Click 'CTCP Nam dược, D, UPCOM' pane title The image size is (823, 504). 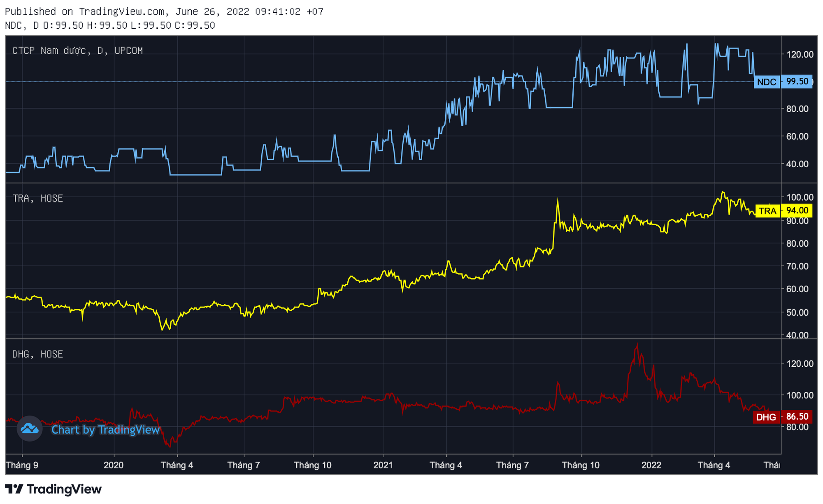point(77,51)
